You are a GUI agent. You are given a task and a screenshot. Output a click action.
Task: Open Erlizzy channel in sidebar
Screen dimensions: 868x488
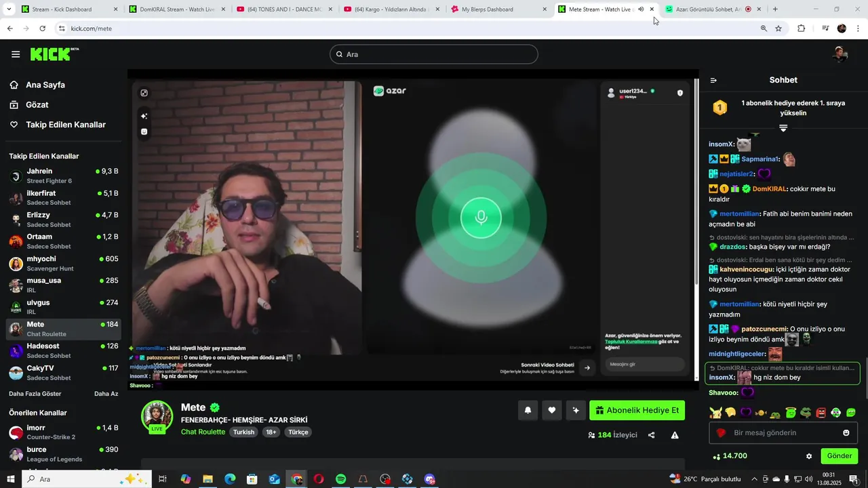tap(64, 220)
